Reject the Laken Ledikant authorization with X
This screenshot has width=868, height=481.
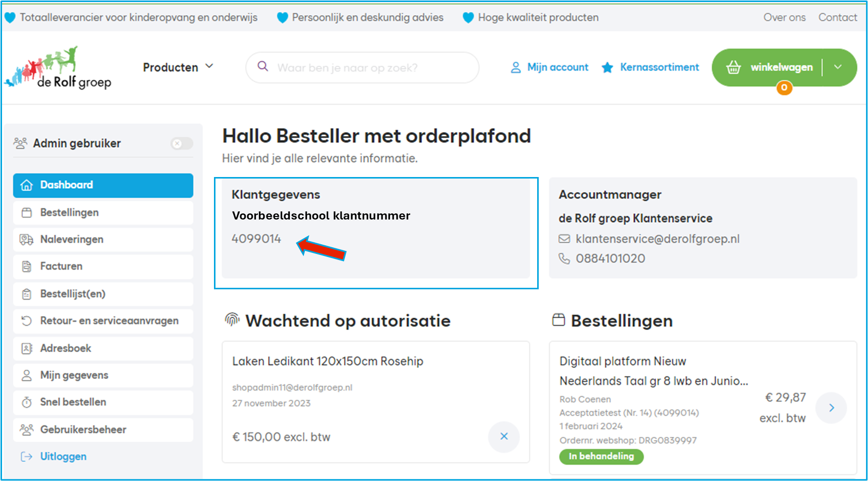click(x=504, y=436)
